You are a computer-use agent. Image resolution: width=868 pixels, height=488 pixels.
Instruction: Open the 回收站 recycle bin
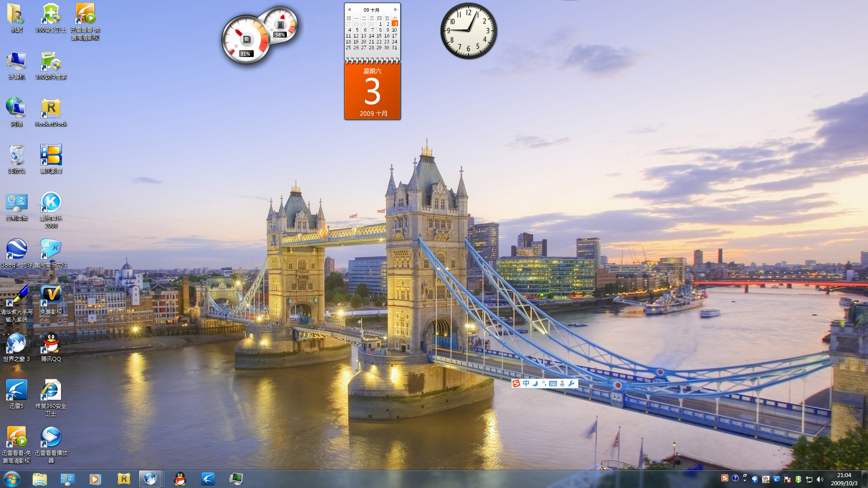click(x=16, y=159)
